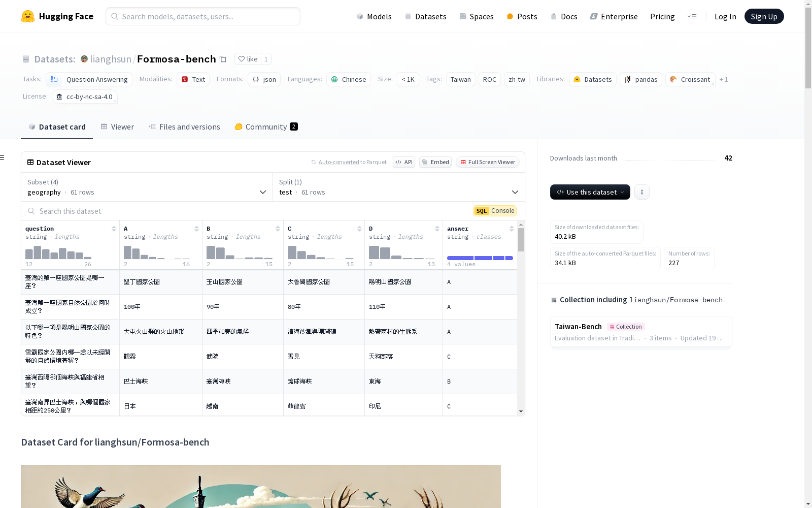Open the lianghsun user profile link
812x508 pixels.
[111, 59]
